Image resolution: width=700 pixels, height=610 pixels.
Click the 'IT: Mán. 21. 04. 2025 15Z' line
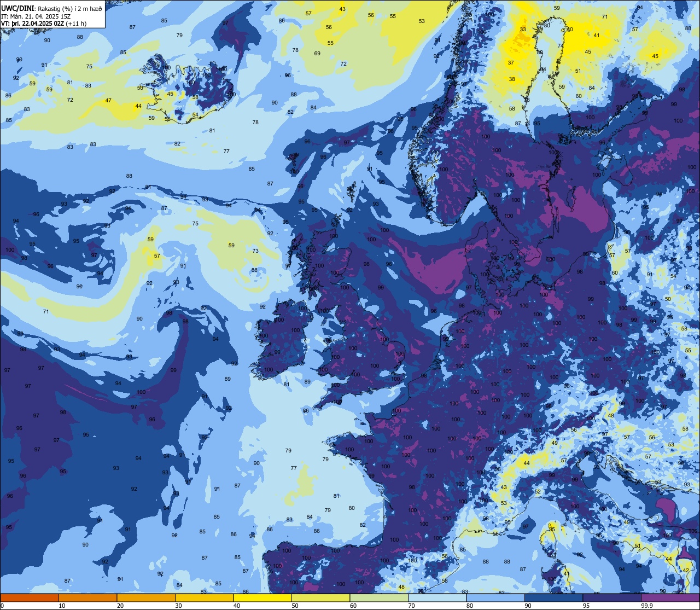[36, 16]
